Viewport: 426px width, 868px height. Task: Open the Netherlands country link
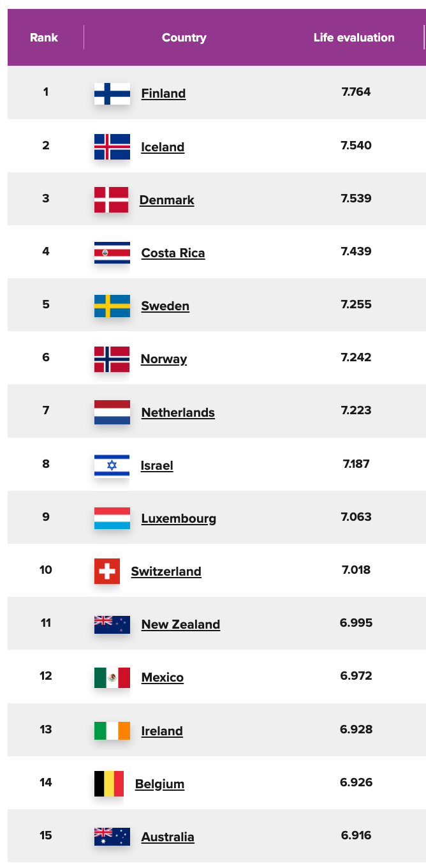tap(178, 412)
